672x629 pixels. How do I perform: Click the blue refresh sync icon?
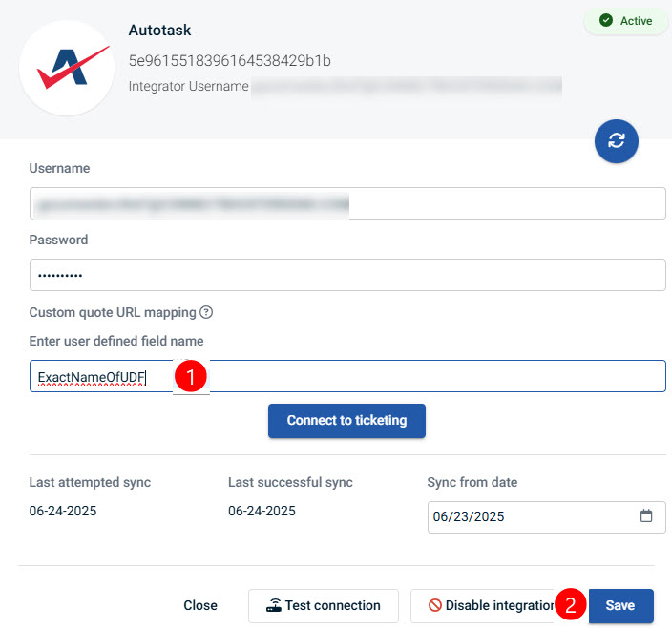(x=616, y=141)
